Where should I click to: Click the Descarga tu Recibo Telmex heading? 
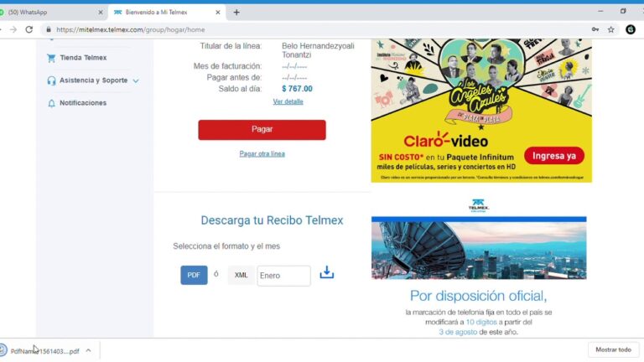click(272, 220)
